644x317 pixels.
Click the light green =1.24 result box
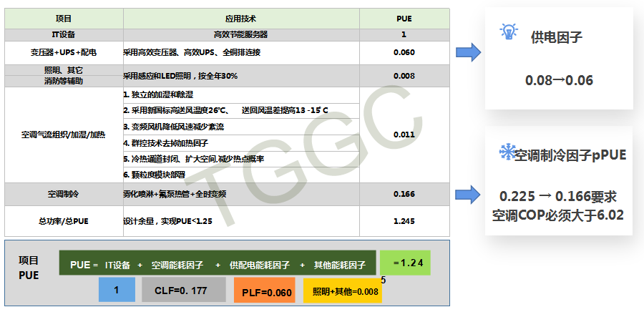pyautogui.click(x=405, y=263)
